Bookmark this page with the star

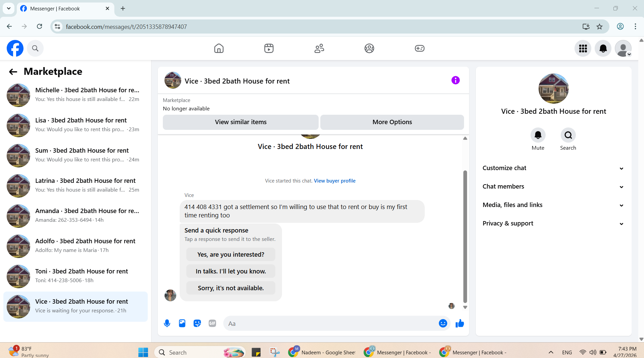tap(599, 27)
